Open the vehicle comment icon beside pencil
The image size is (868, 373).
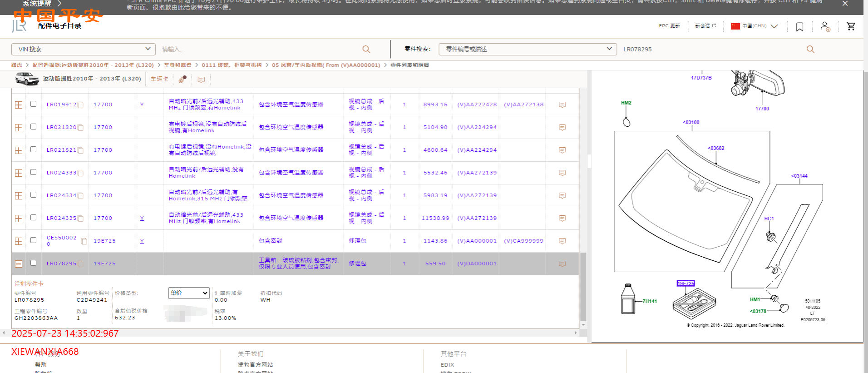tap(201, 80)
